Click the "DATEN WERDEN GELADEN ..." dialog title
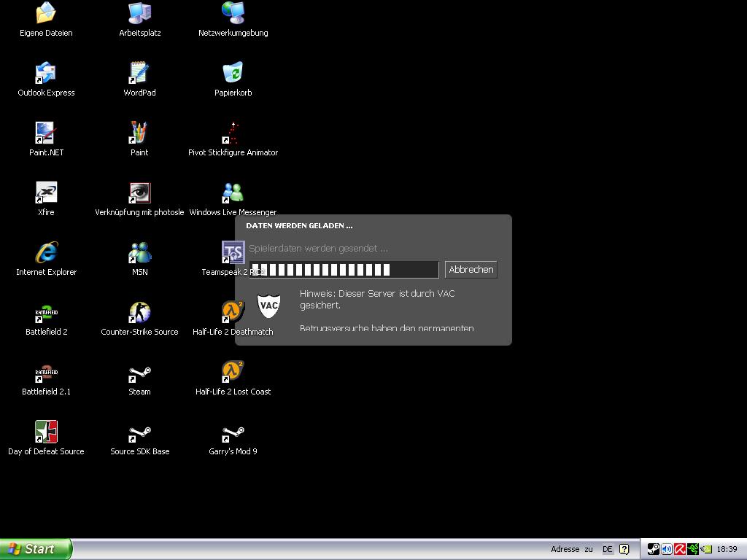Viewport: 747px width, 560px height. click(x=299, y=226)
